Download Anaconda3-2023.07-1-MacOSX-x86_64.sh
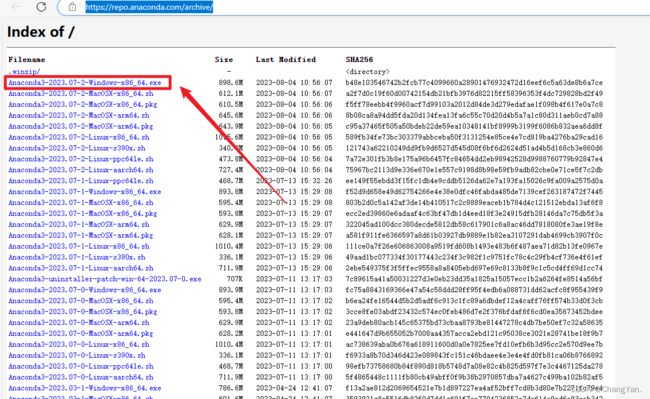The width and height of the screenshot is (650, 399). (80, 203)
